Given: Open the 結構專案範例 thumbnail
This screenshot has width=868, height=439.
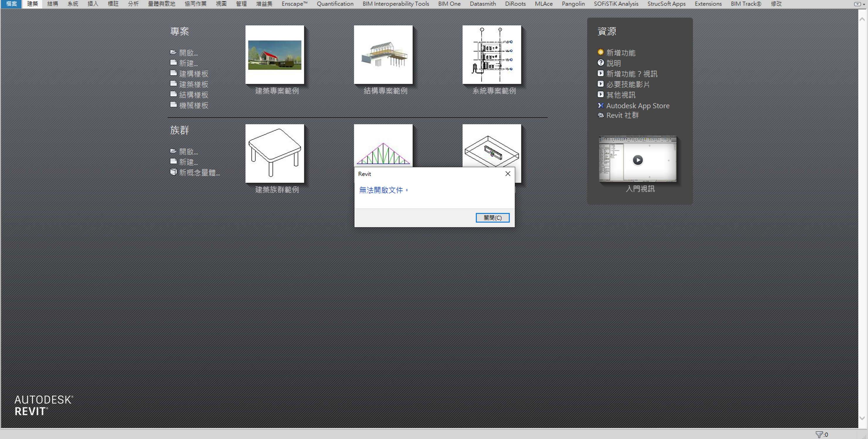Looking at the screenshot, I should tap(383, 54).
